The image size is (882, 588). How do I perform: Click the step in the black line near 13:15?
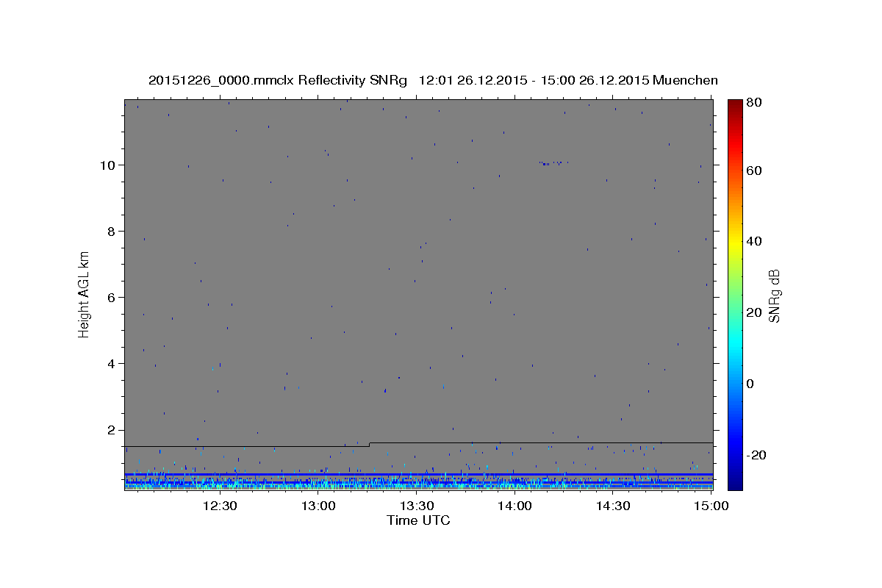(x=369, y=444)
